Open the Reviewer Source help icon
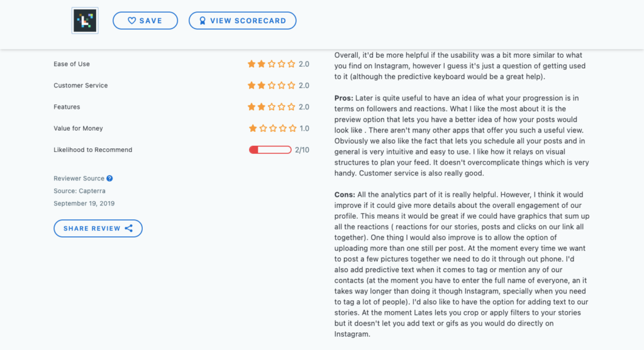644x350 pixels. coord(109,178)
